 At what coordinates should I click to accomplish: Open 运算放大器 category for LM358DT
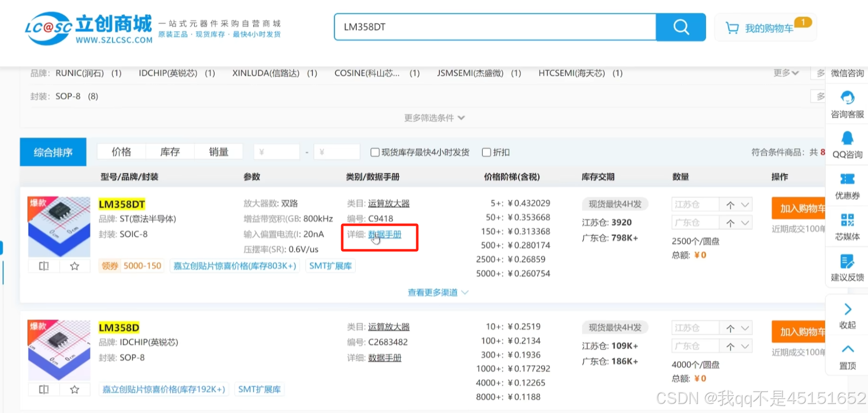pos(389,203)
